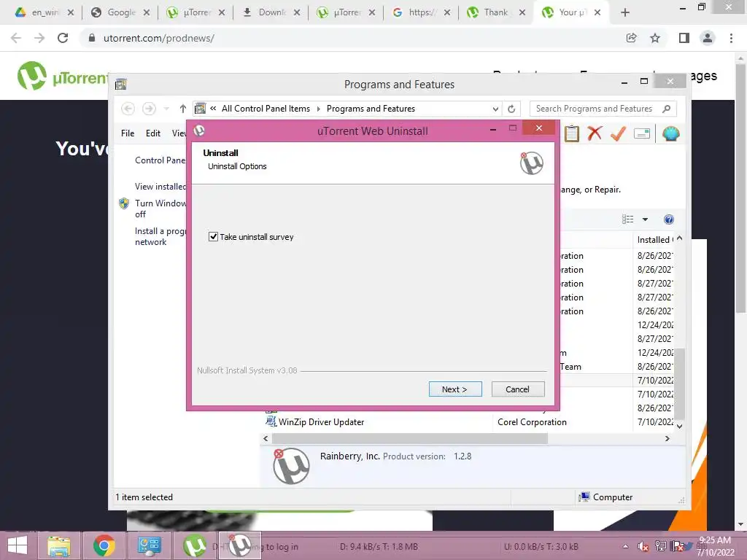This screenshot has height=560, width=747.
Task: Click the Up arrow in Programs and Features
Action: [x=183, y=109]
